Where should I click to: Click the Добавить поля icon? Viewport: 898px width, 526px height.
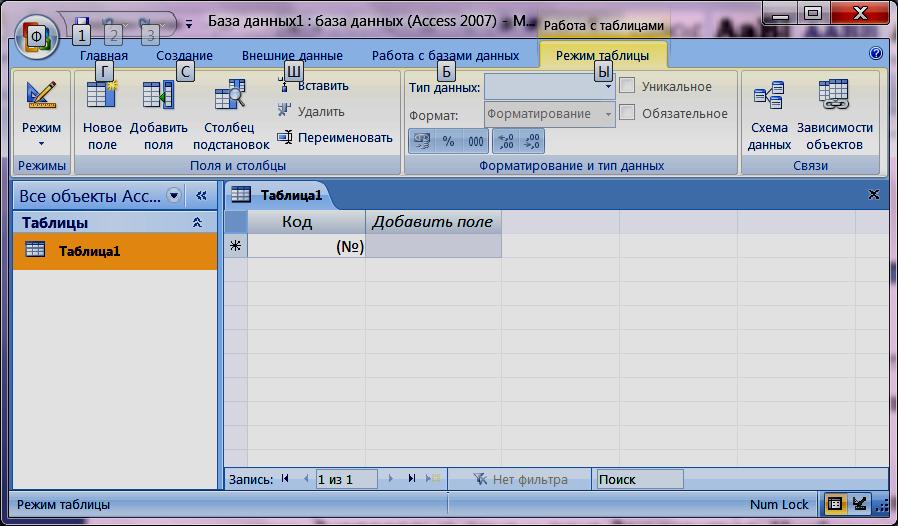(158, 95)
